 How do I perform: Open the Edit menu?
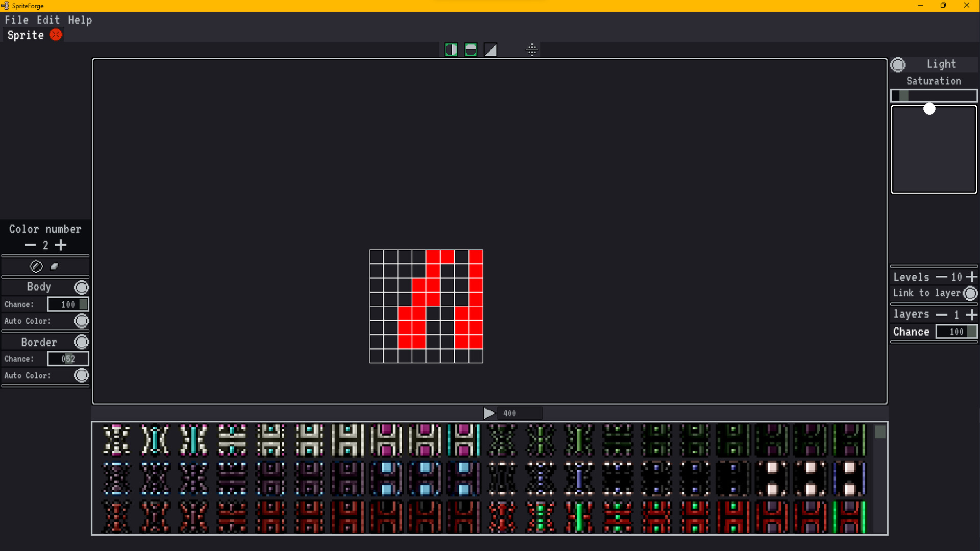(x=48, y=20)
